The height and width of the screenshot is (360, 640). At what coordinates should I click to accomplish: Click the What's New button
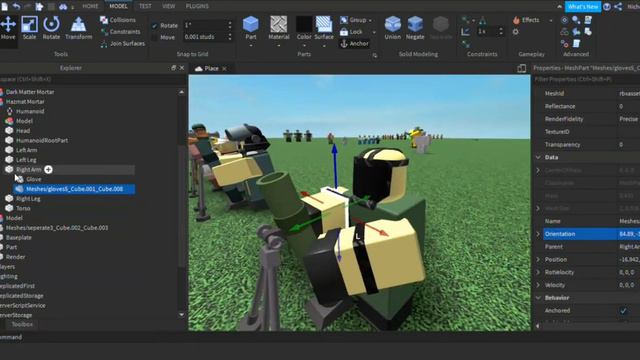(x=583, y=7)
